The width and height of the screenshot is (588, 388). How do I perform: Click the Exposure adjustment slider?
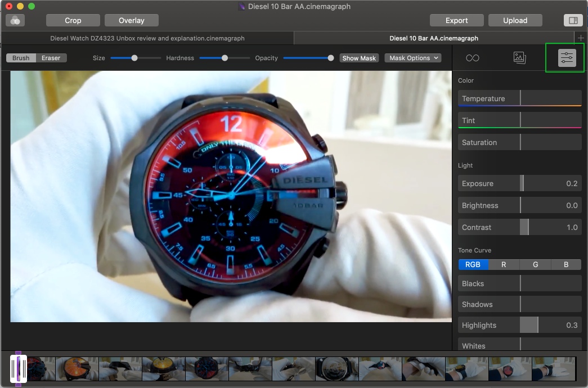click(x=520, y=183)
